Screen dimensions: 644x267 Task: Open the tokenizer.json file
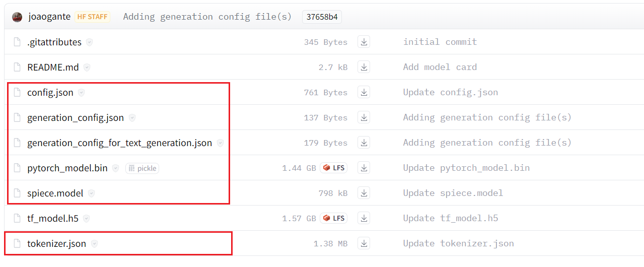tap(56, 244)
